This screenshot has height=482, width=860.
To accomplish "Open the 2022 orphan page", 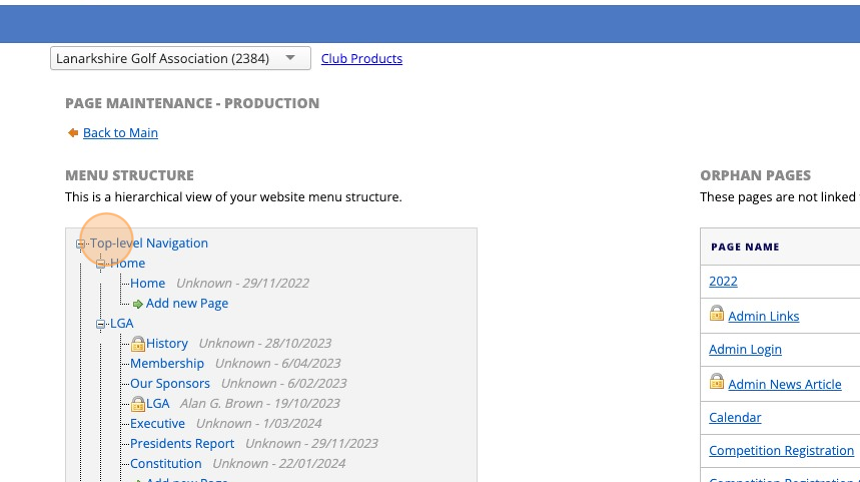I will coord(723,281).
